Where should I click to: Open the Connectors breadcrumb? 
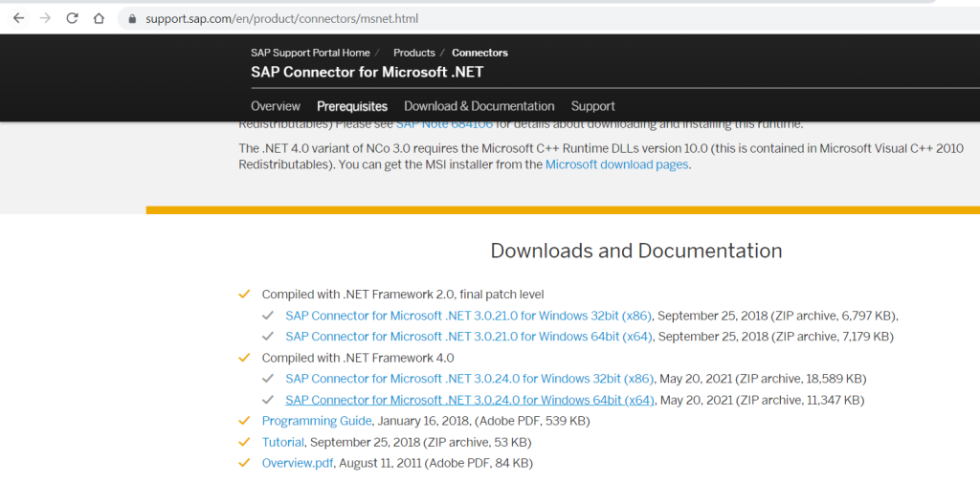tap(479, 53)
